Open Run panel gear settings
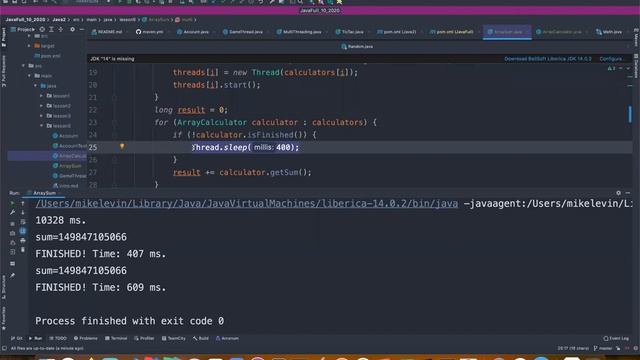The height and width of the screenshot is (360, 640). coord(618,193)
